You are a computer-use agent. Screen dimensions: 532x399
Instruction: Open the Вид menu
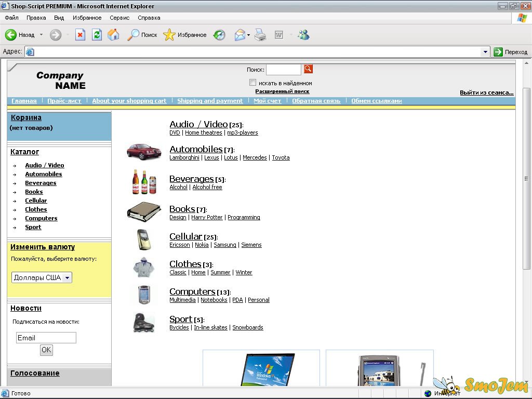coord(59,18)
